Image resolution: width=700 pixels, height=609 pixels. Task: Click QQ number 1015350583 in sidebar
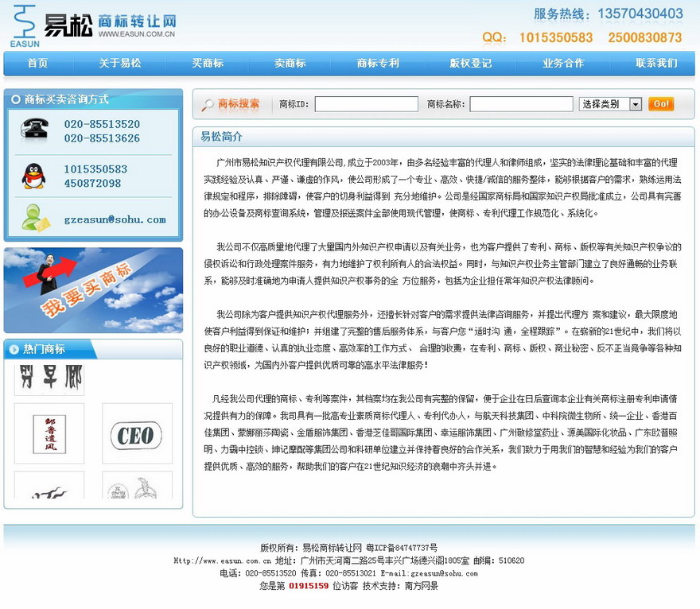pos(95,169)
